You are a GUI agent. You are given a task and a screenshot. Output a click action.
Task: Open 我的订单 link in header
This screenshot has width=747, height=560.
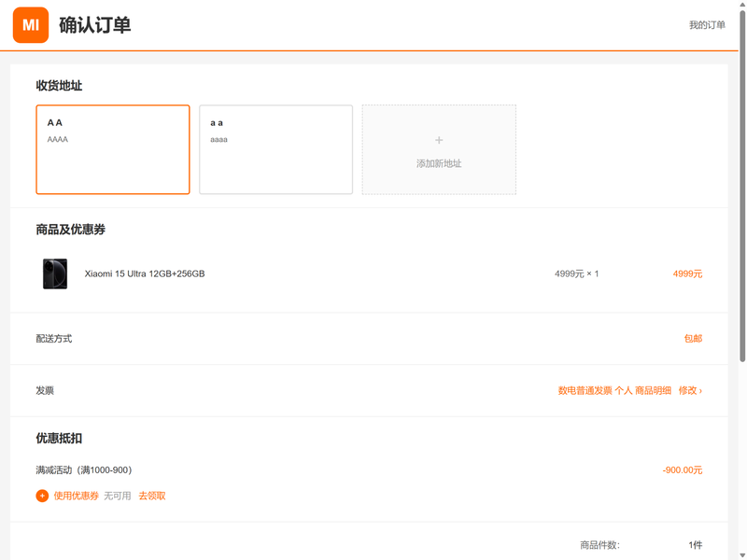[x=707, y=25]
